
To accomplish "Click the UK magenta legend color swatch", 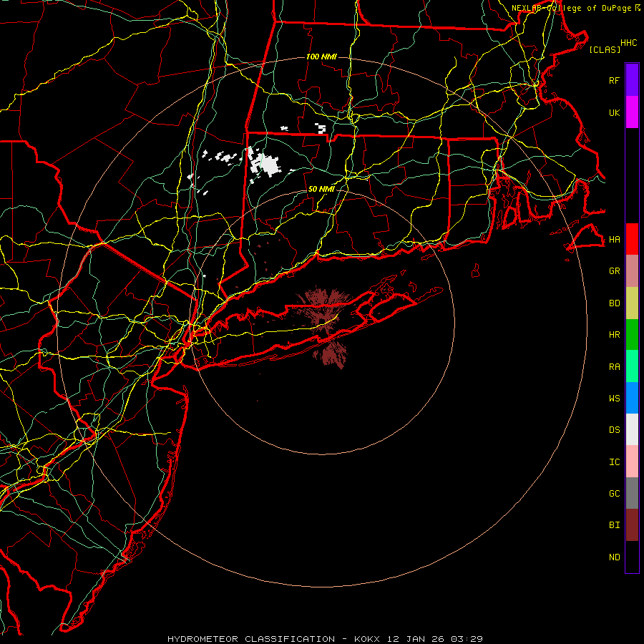I will (632, 112).
